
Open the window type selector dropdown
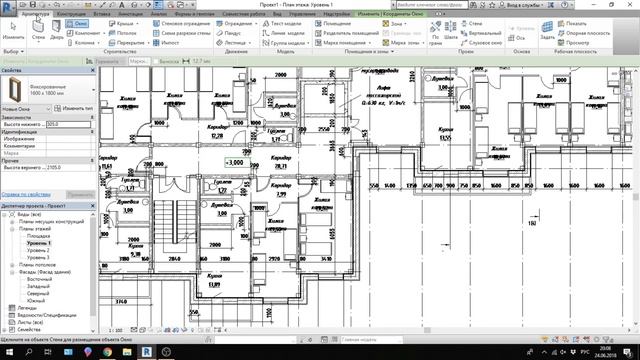point(93,89)
